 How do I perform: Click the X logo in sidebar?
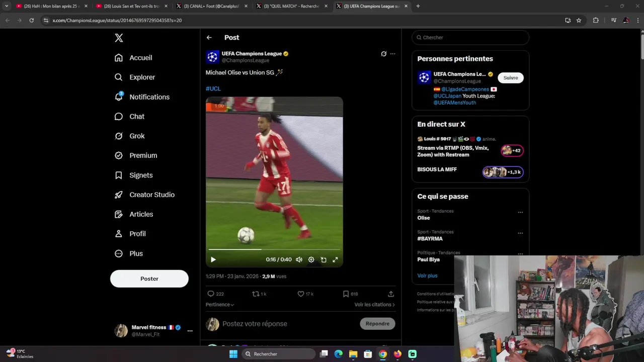coord(119,38)
